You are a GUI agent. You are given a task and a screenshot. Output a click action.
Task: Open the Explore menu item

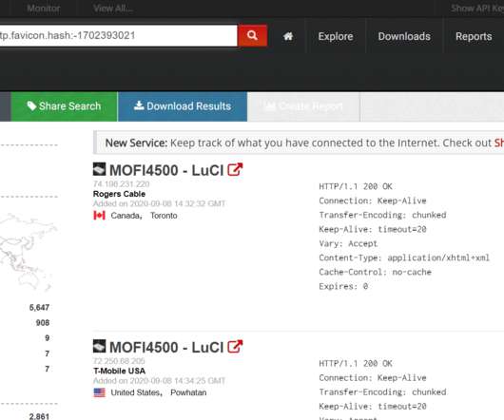(x=336, y=36)
